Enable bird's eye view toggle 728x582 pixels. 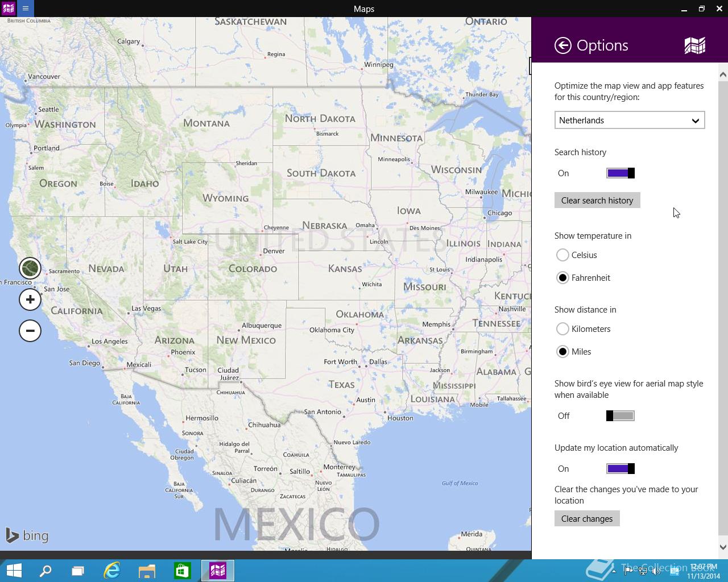(621, 416)
